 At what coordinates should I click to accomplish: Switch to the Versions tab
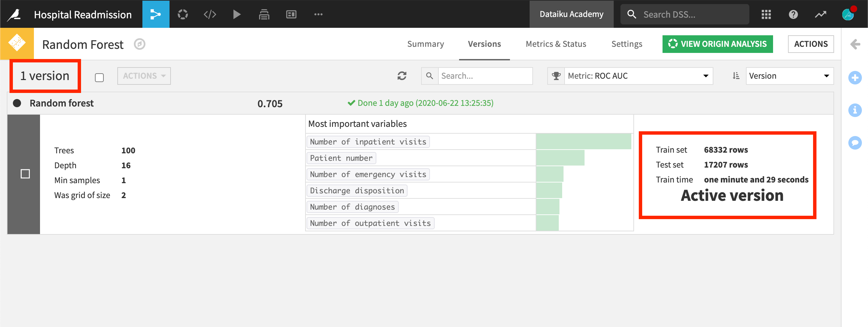click(x=484, y=44)
